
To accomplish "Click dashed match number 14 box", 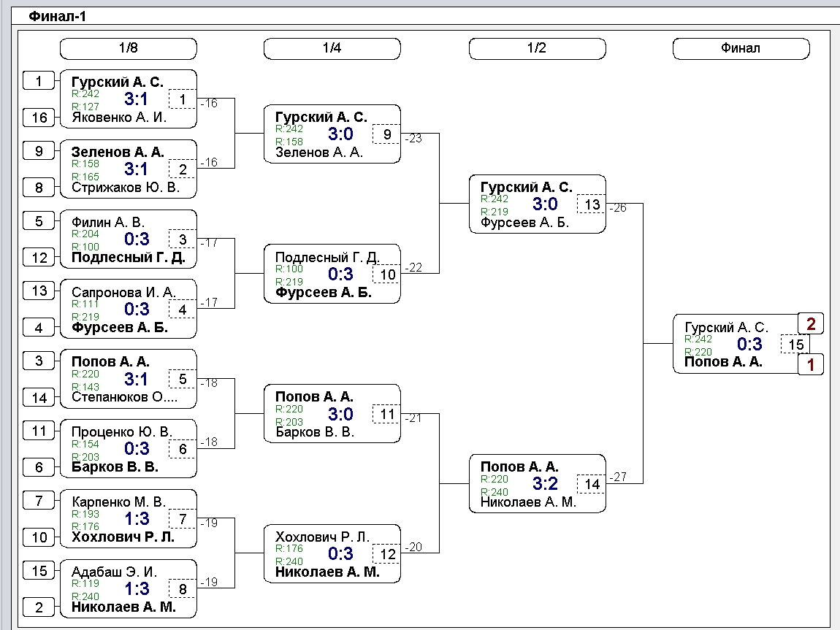I will (592, 485).
